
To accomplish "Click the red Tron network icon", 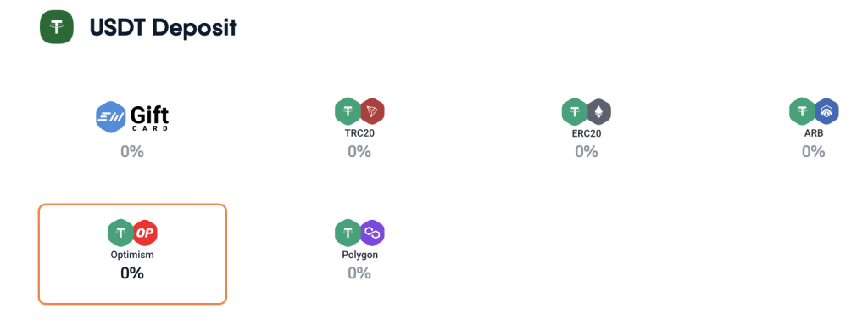I will coord(373,111).
